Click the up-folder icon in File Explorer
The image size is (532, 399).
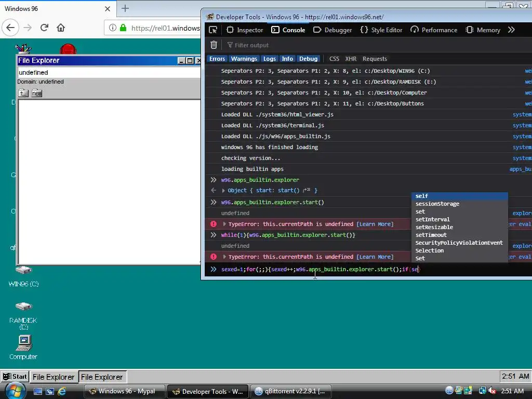23,94
